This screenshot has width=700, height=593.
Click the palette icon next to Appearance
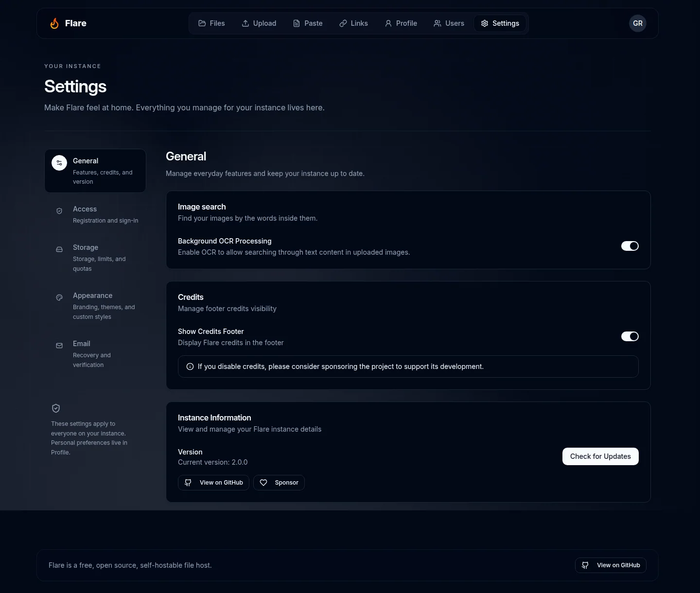tap(59, 297)
